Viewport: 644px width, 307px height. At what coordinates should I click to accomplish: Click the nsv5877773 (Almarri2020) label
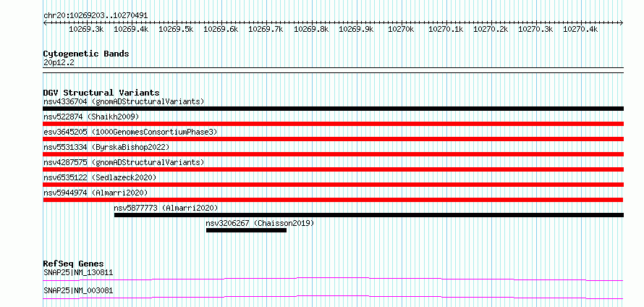point(166,208)
